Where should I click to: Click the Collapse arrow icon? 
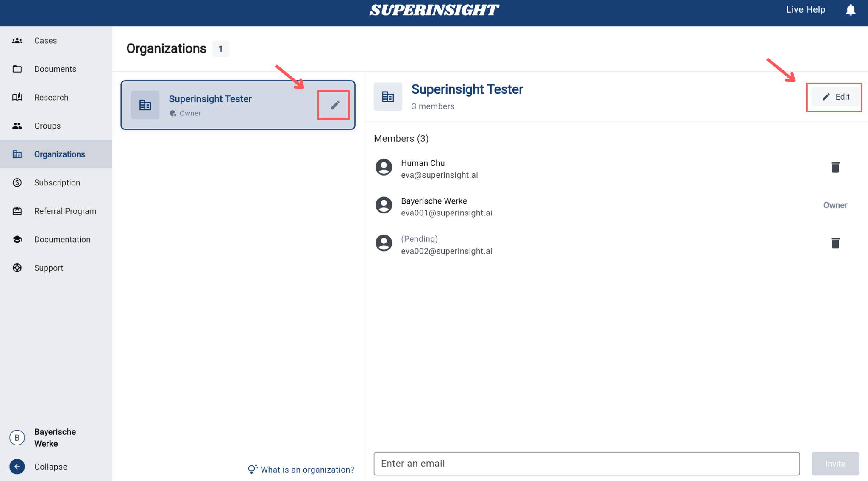pos(17,467)
